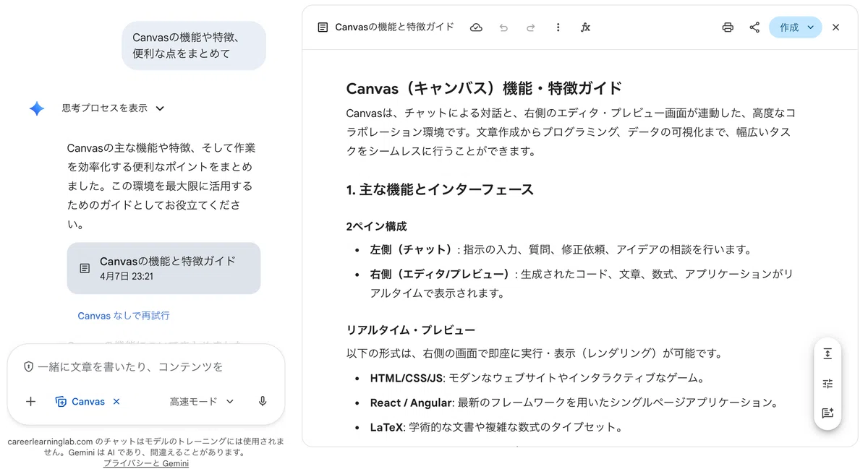Click the shield icon in the prompt box
This screenshot has width=868, height=469.
(x=28, y=367)
